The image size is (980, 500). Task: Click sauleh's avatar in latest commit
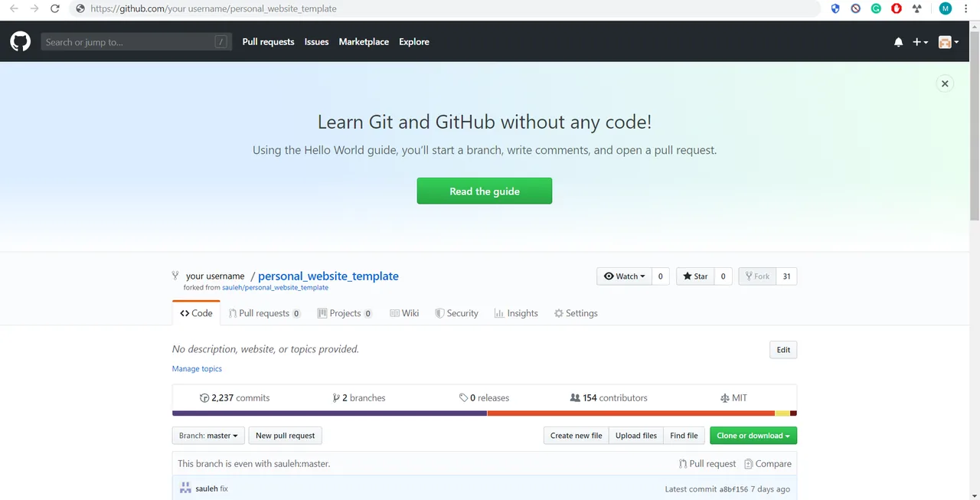coord(185,489)
